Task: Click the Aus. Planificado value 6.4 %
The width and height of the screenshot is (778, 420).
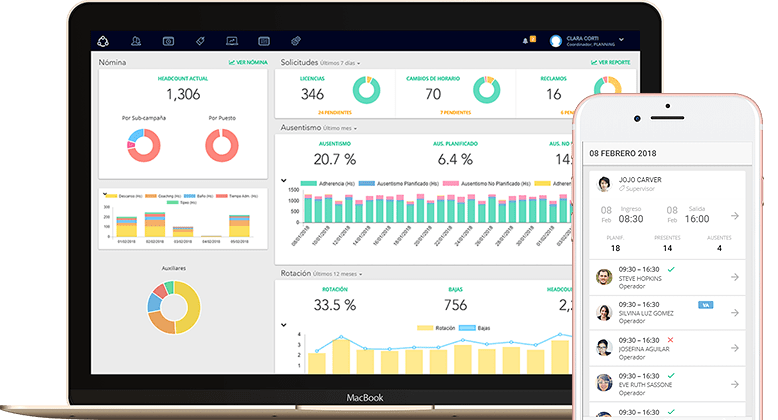Action: [x=455, y=159]
